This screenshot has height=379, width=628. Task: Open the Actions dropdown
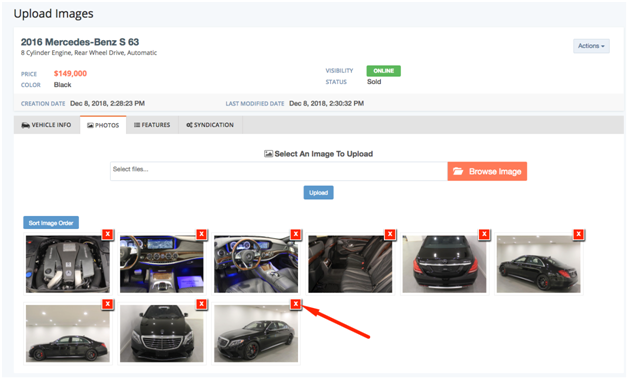pyautogui.click(x=591, y=46)
